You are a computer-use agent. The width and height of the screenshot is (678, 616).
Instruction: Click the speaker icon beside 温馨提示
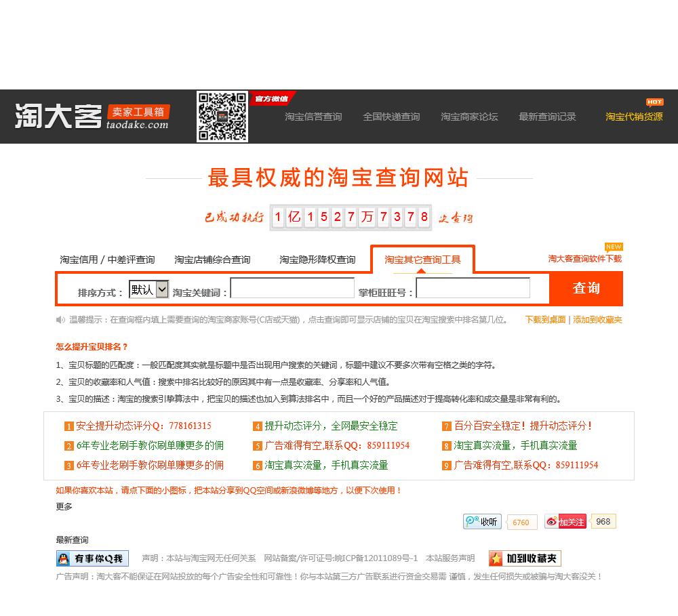pos(60,320)
